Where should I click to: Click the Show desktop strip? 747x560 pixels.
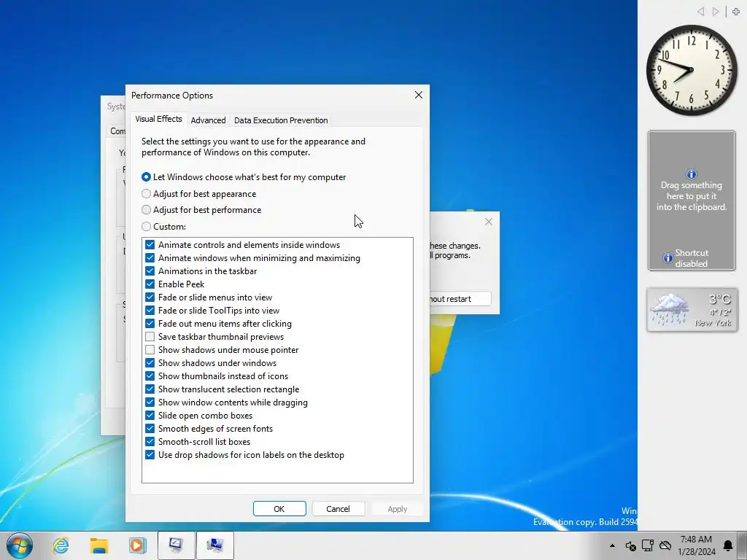tap(743, 545)
